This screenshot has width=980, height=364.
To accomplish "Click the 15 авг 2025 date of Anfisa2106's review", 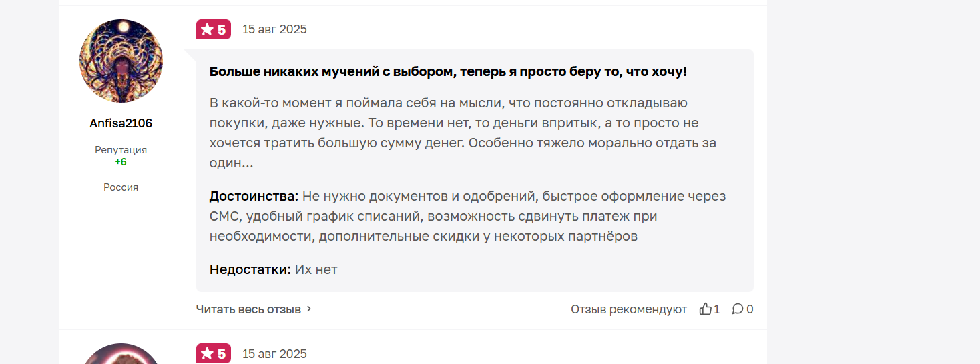I will [x=274, y=29].
